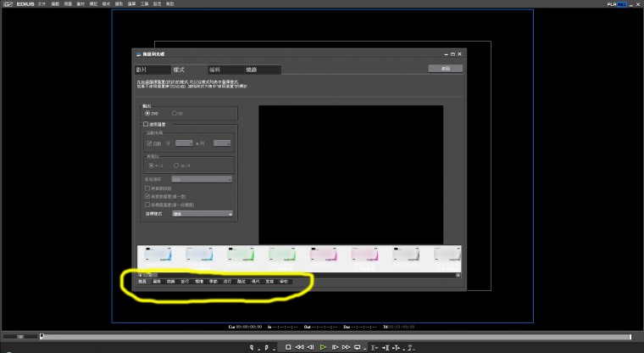Select the BD output radio button
Screen dimensions: 644x353
(175, 113)
